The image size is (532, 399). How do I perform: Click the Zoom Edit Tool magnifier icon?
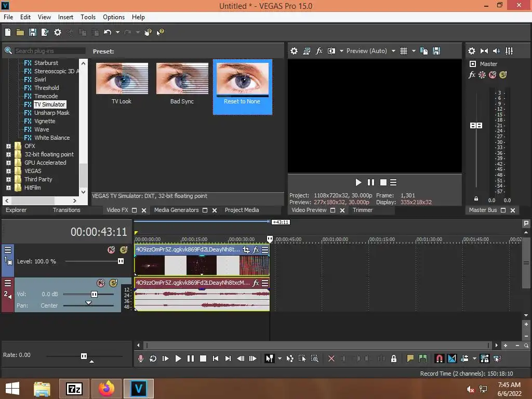(x=314, y=358)
